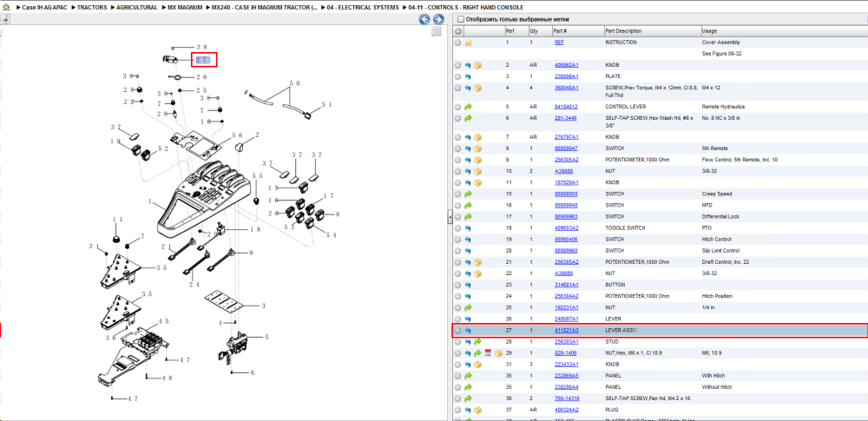Screen dimensions: 868x421
Task: Go to previous figure with left arrow
Action: pos(424,19)
